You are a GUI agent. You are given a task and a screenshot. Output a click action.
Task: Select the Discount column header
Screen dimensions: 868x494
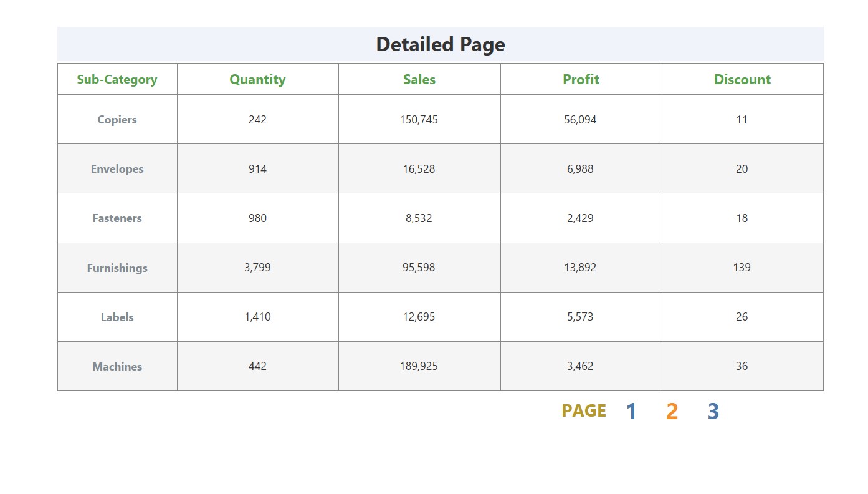click(742, 80)
